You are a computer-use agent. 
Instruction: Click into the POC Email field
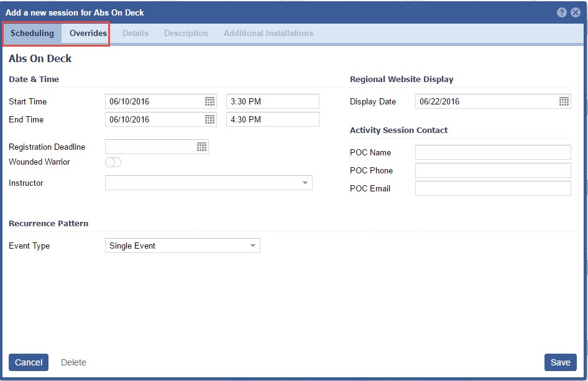pos(492,188)
